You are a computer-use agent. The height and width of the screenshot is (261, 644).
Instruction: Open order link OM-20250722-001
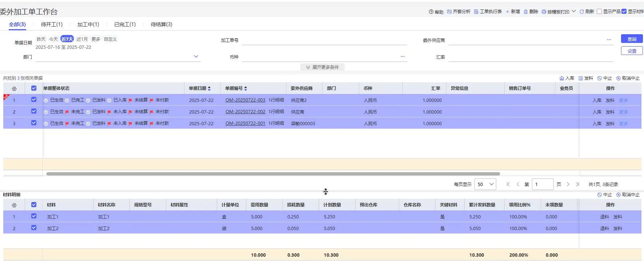245,123
